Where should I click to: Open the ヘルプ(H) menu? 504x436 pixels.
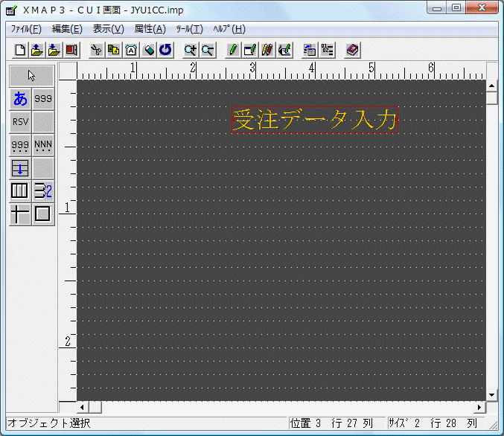pos(229,29)
